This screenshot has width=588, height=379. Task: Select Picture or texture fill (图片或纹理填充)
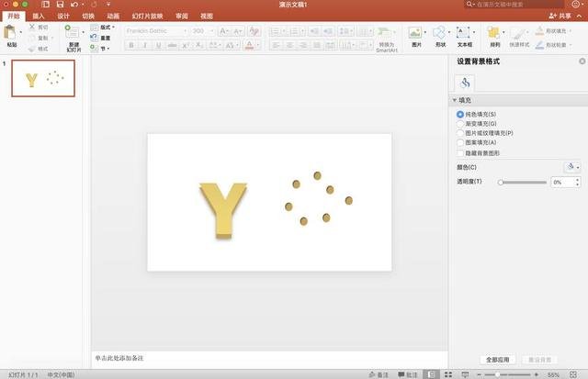460,133
